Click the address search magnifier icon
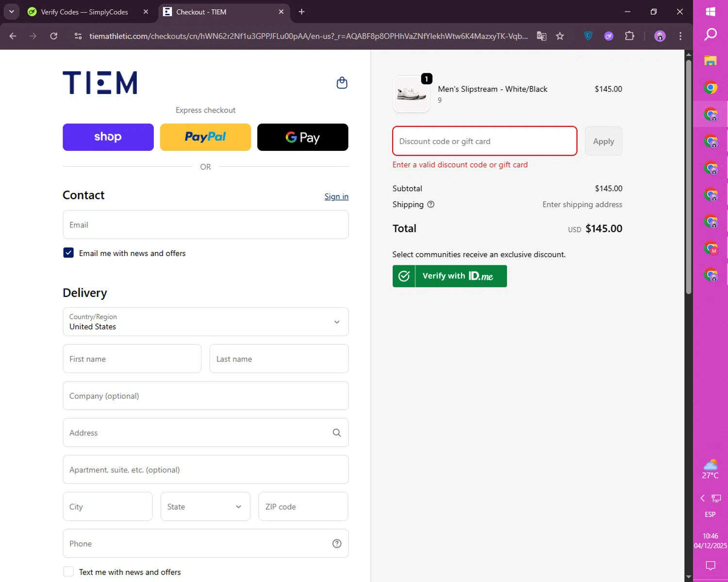The height and width of the screenshot is (582, 728). pos(337,433)
